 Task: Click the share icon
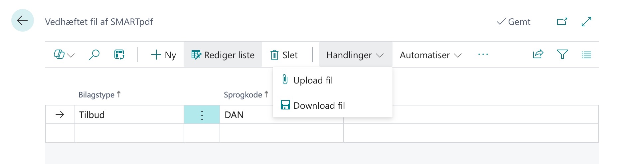coord(538,54)
